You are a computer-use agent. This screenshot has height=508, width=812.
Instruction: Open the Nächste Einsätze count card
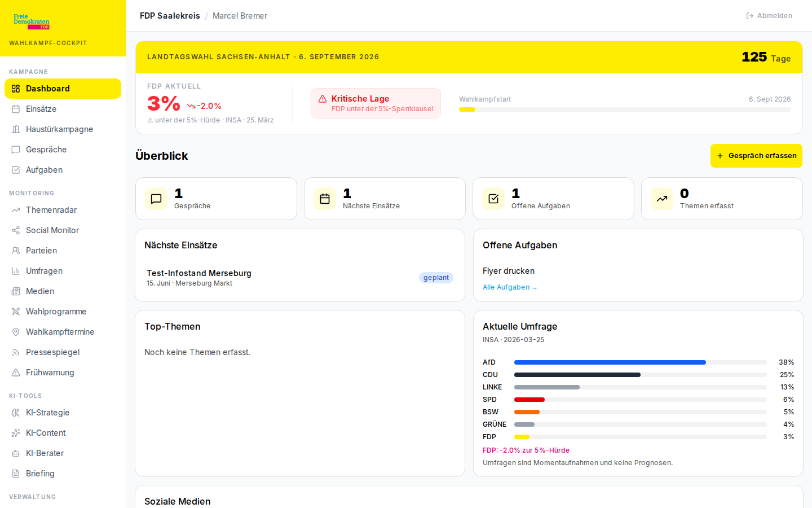(385, 199)
